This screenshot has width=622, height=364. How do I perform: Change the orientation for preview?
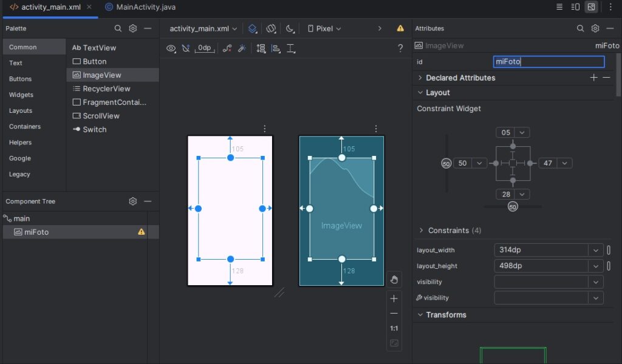click(x=271, y=29)
